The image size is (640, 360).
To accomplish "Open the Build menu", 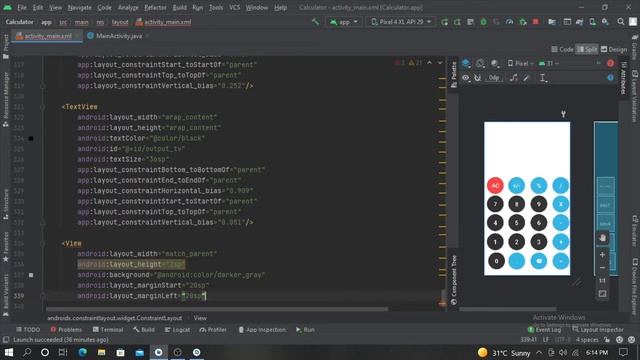I will coord(180,7).
